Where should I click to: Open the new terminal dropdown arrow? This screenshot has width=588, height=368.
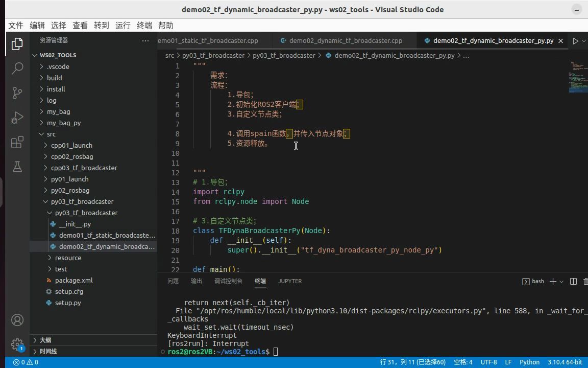coord(561,281)
